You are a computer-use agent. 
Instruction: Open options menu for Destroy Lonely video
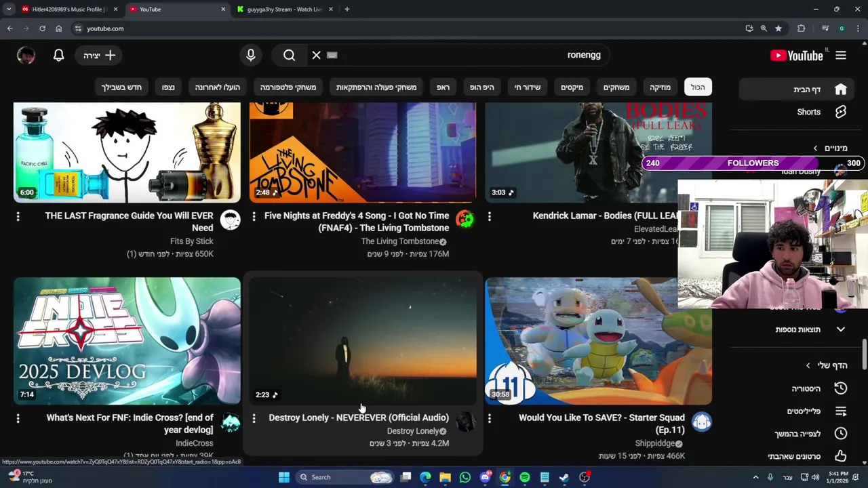pyautogui.click(x=254, y=418)
